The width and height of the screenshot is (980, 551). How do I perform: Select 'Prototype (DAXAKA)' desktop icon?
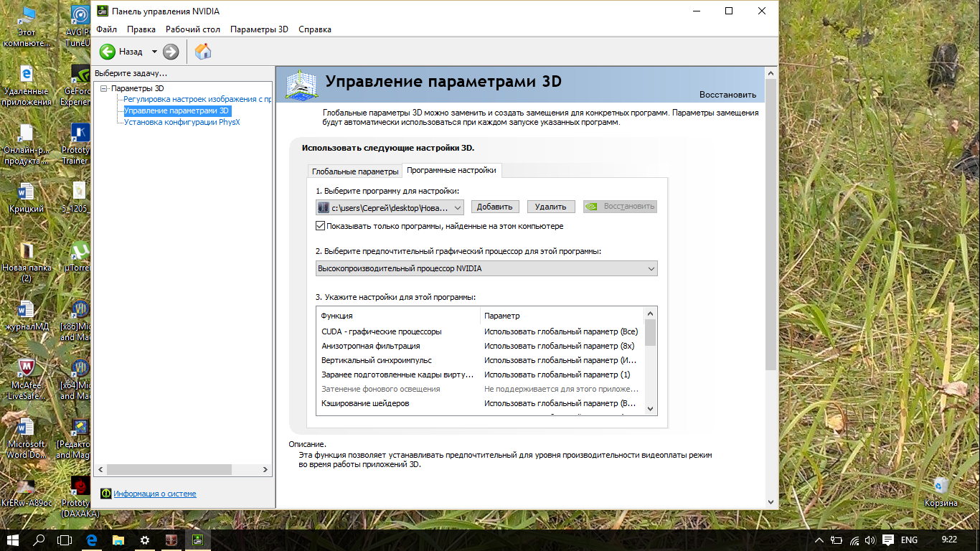(x=80, y=498)
